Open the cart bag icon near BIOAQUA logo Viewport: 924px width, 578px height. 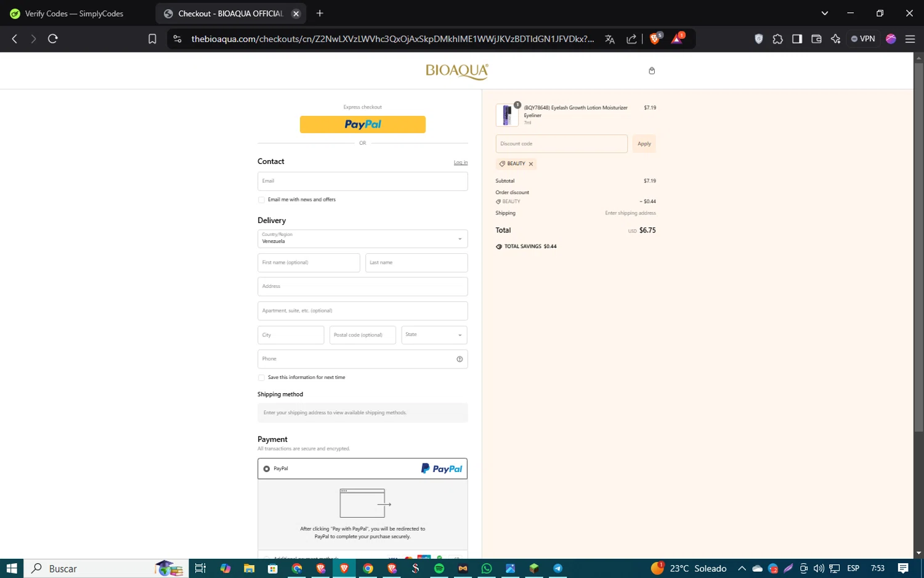coord(652,71)
